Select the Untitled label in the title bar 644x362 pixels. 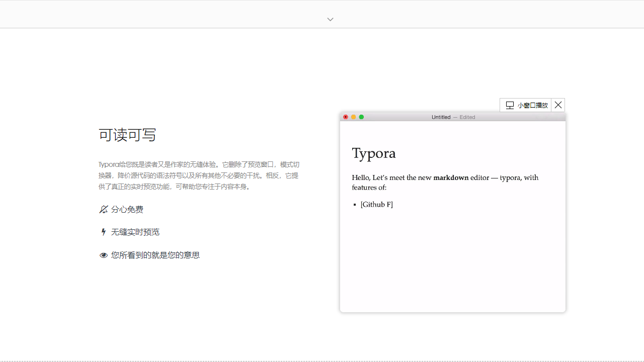(441, 117)
